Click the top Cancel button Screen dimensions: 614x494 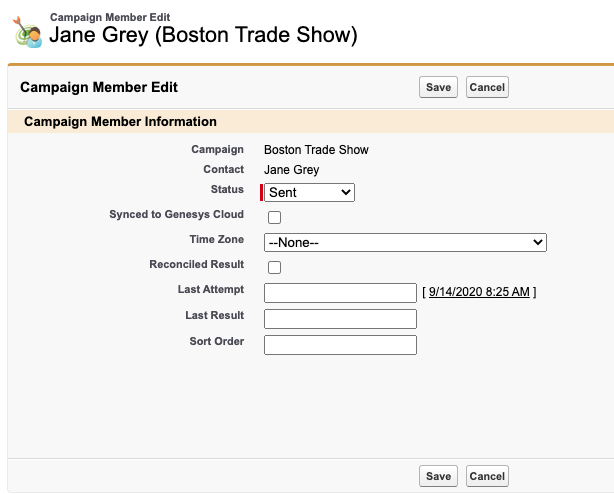(487, 87)
